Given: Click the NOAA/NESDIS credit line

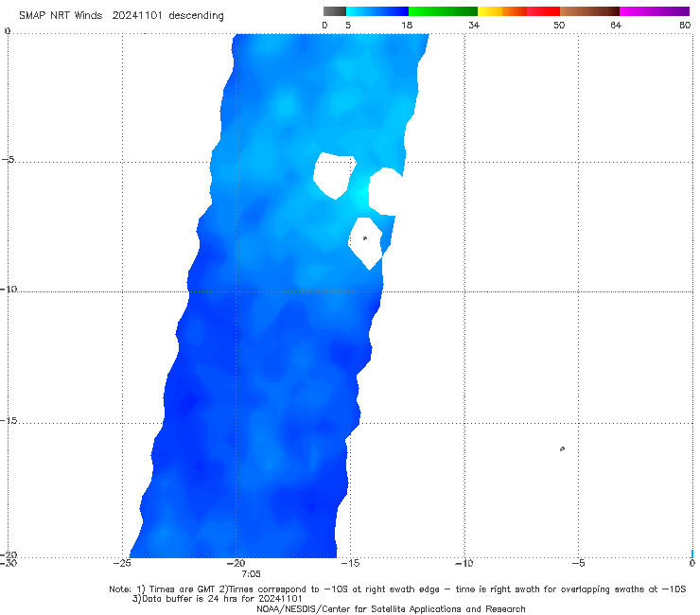Looking at the screenshot, I should [391, 608].
